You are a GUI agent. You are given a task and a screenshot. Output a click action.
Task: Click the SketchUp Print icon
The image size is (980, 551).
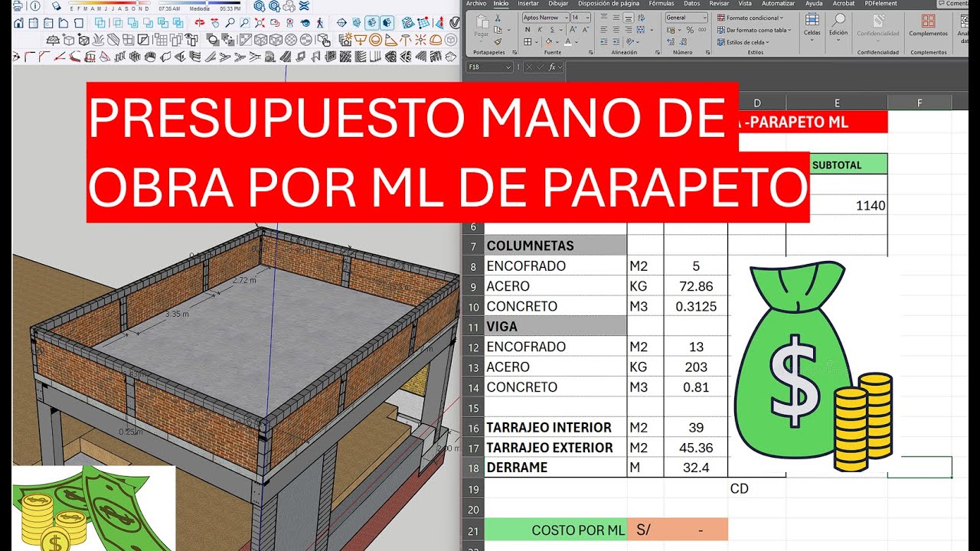[x=17, y=5]
